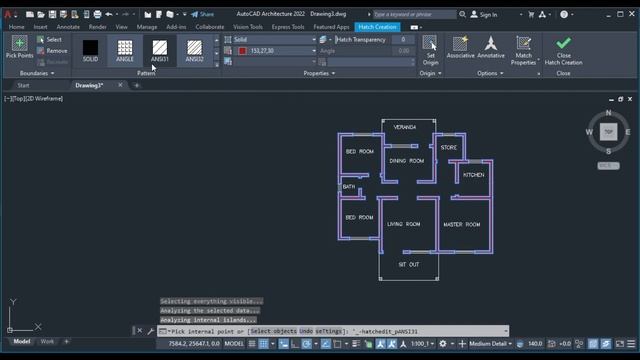Toggle the Associative hatch option
640x360 pixels.
(x=460, y=47)
